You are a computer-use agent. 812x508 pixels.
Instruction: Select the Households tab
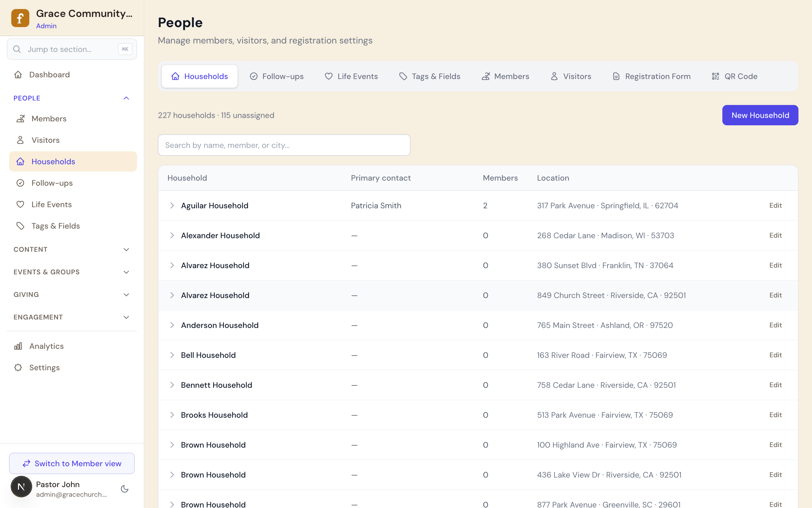(200, 76)
